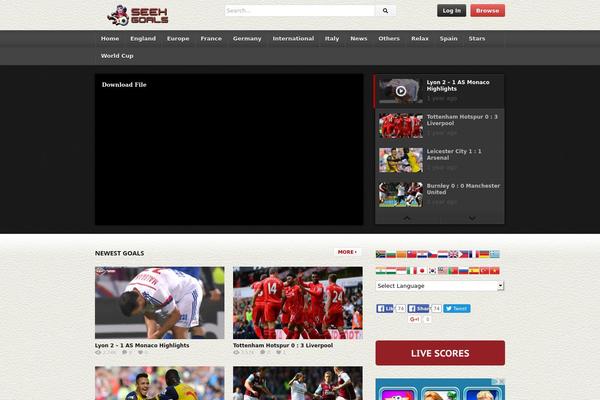Image resolution: width=600 pixels, height=400 pixels.
Task: Open the Others menu
Action: coord(389,39)
